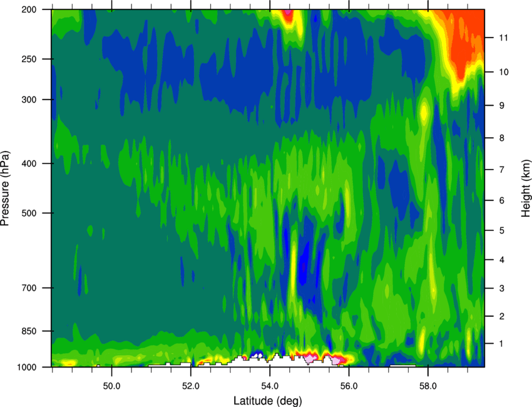Click the 500 pressure tick label

click(29, 213)
